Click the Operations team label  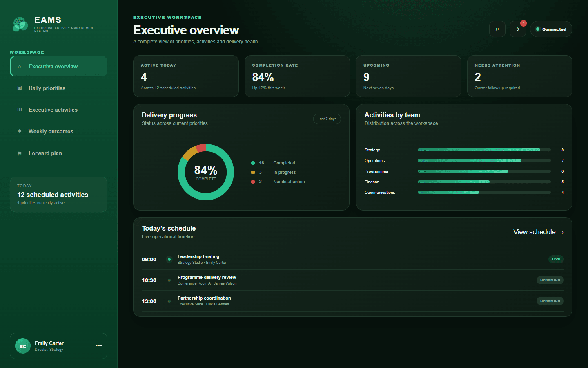[374, 161]
